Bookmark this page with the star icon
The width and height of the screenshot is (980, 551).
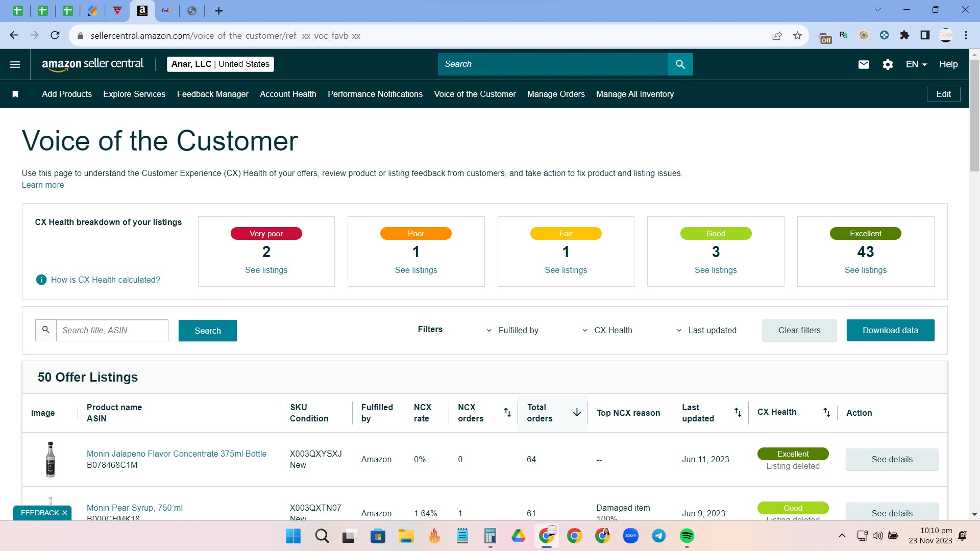(797, 35)
